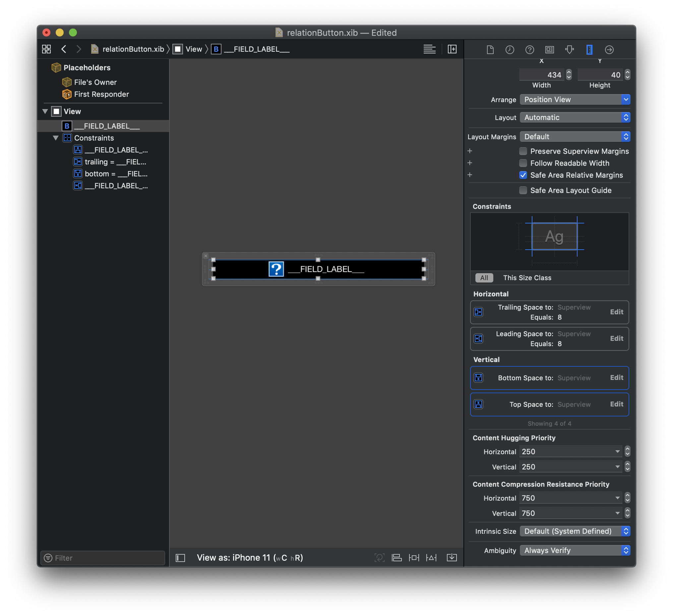Screen dimensions: 673x616
Task: Click the Height field showing 40
Action: click(600, 75)
